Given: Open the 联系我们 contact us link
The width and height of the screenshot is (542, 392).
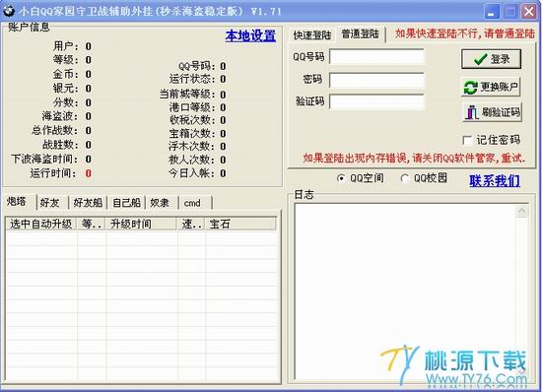Looking at the screenshot, I should (495, 180).
